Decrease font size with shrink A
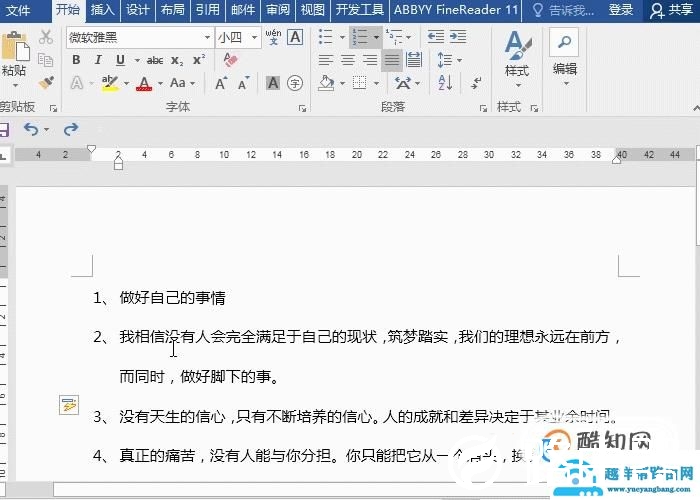Viewport: 700px width, 500px height. tap(244, 83)
